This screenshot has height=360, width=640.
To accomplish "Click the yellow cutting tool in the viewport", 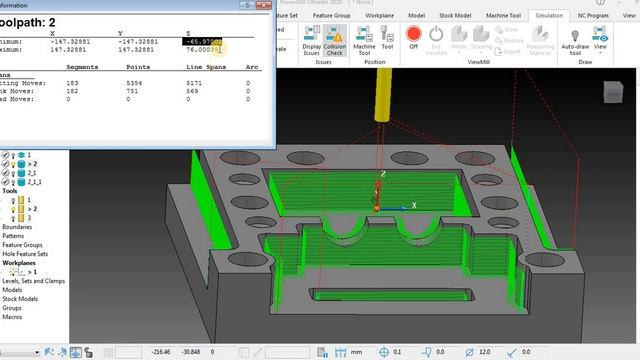I will pyautogui.click(x=383, y=95).
